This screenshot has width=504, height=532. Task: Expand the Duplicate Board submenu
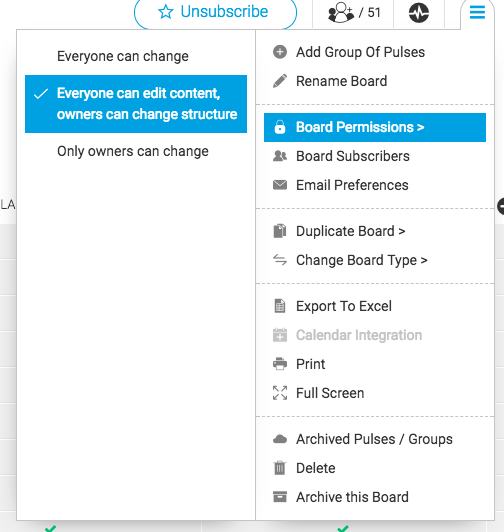click(375, 231)
